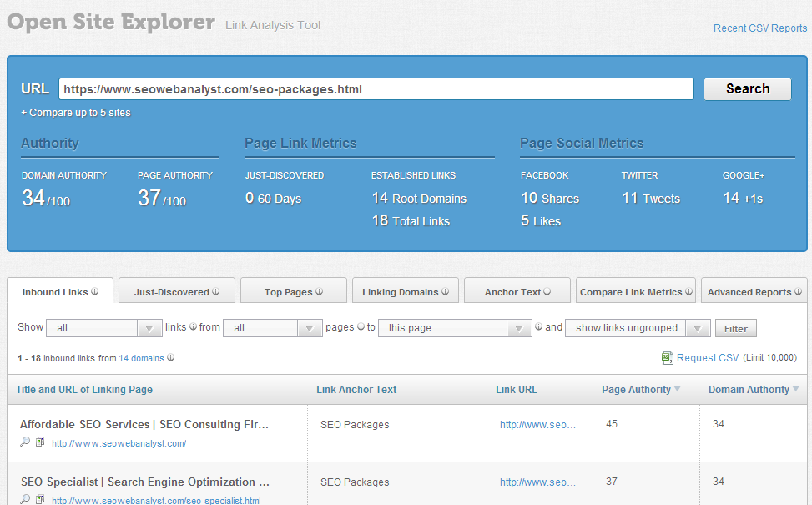Switch to Anchor Text tab

click(517, 291)
